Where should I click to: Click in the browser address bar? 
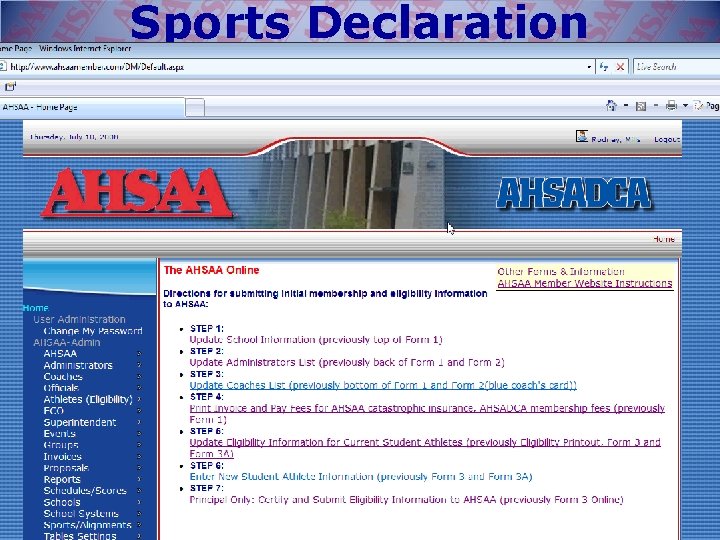click(x=294, y=67)
